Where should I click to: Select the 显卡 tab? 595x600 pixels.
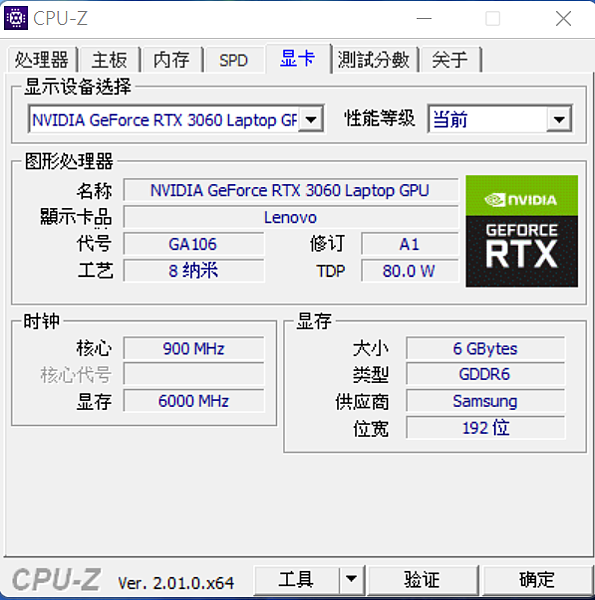click(298, 59)
